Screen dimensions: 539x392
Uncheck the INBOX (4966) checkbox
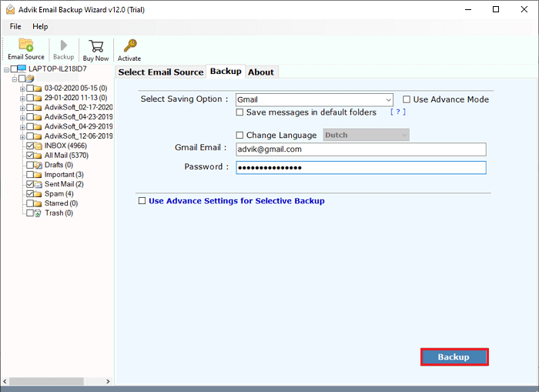30,146
